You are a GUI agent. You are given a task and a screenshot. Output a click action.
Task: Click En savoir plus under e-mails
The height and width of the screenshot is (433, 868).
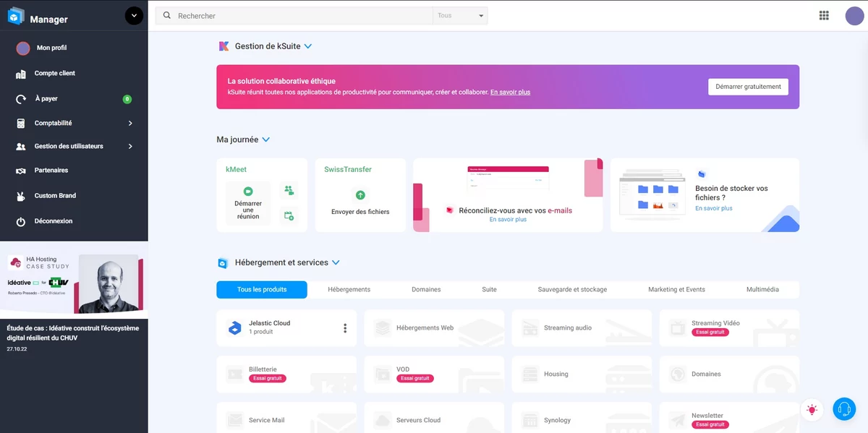508,220
